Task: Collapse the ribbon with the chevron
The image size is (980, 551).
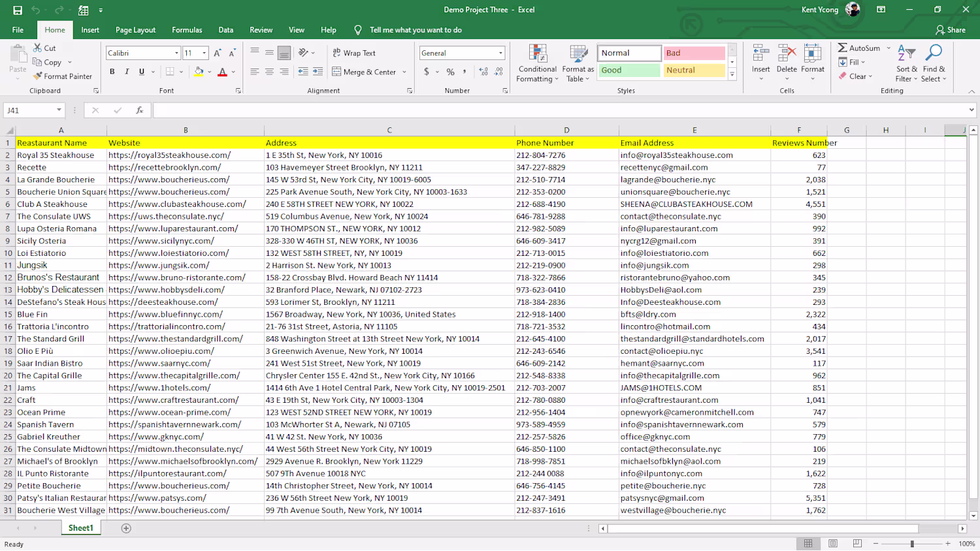Action: (972, 91)
